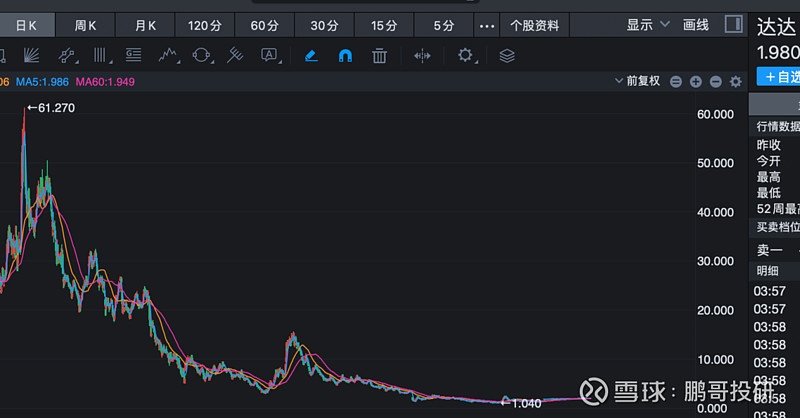The width and height of the screenshot is (800, 418).
Task: Click the MA5:1.986 indicator label
Action: point(42,82)
